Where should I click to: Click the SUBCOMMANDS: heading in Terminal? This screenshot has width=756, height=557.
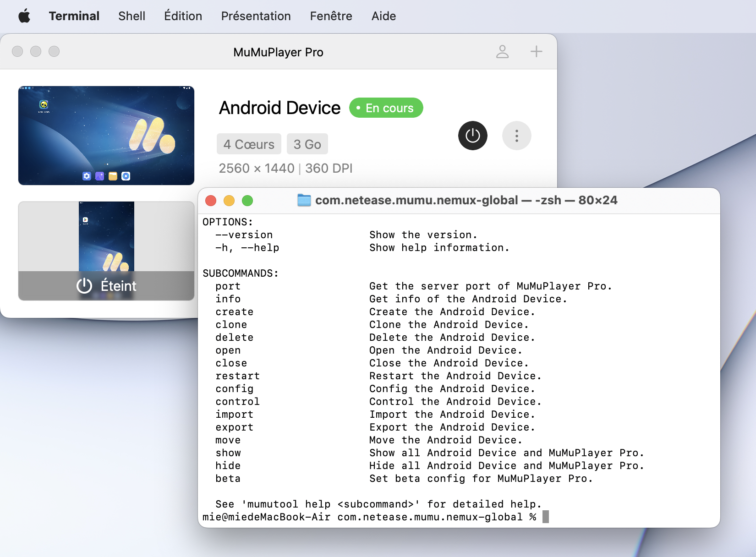[x=241, y=273]
